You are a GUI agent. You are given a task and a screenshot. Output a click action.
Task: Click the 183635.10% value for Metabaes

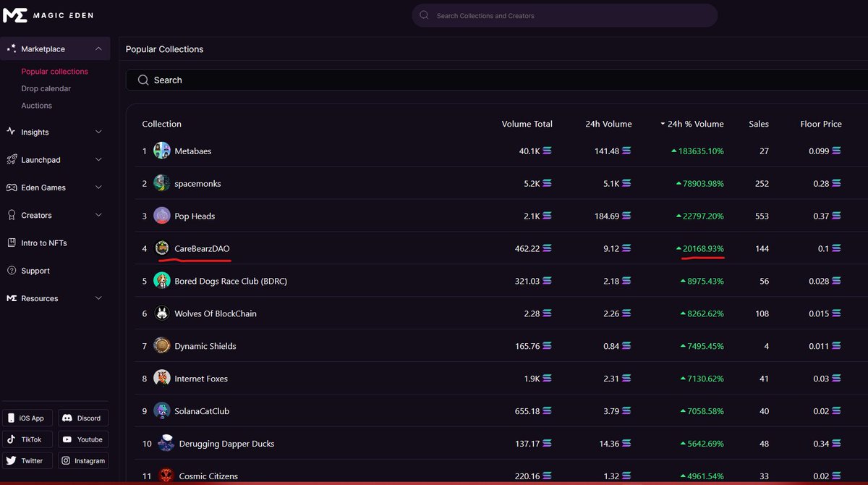tap(700, 151)
